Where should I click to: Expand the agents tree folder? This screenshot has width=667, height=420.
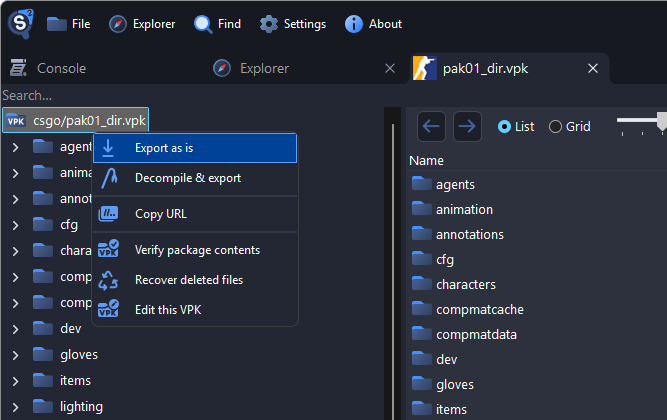click(15, 148)
